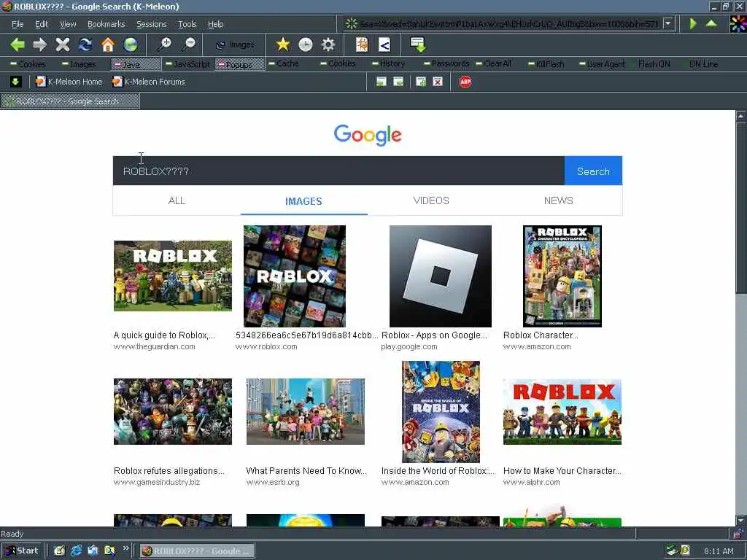This screenshot has height=560, width=747.
Task: Click the bug page icon in the toolbar
Action: coord(362,44)
